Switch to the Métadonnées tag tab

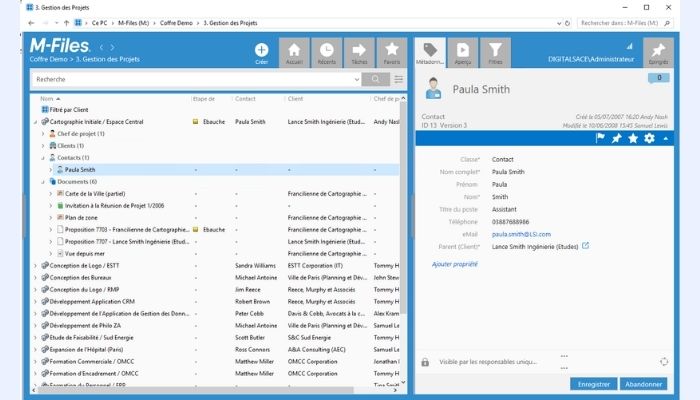click(x=430, y=53)
